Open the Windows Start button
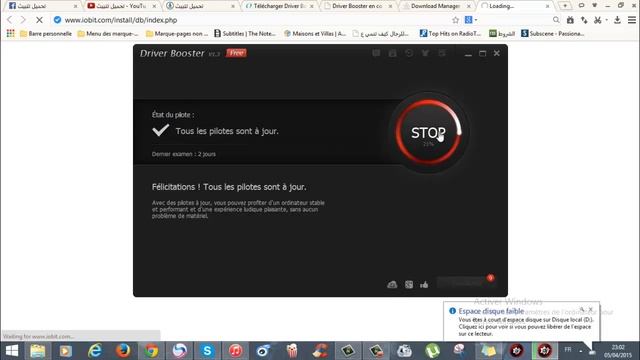 click(x=11, y=351)
